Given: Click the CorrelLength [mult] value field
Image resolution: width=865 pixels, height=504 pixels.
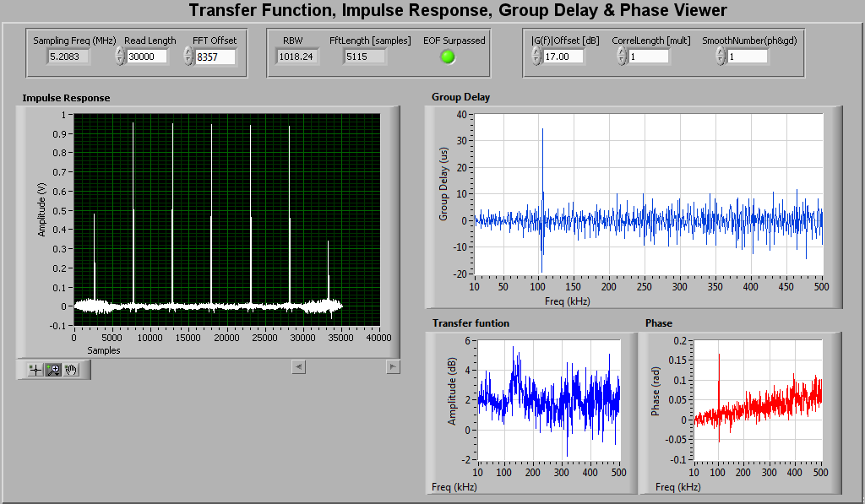Looking at the screenshot, I should 649,57.
